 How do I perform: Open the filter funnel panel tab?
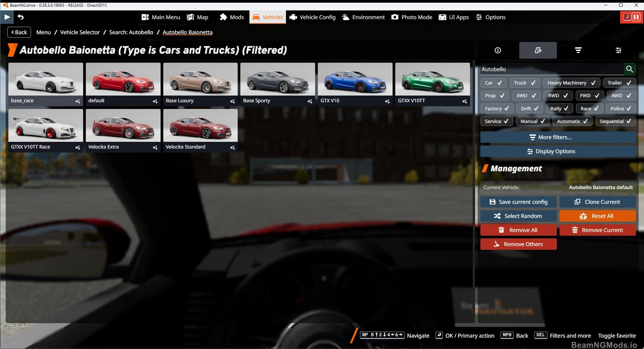[578, 50]
